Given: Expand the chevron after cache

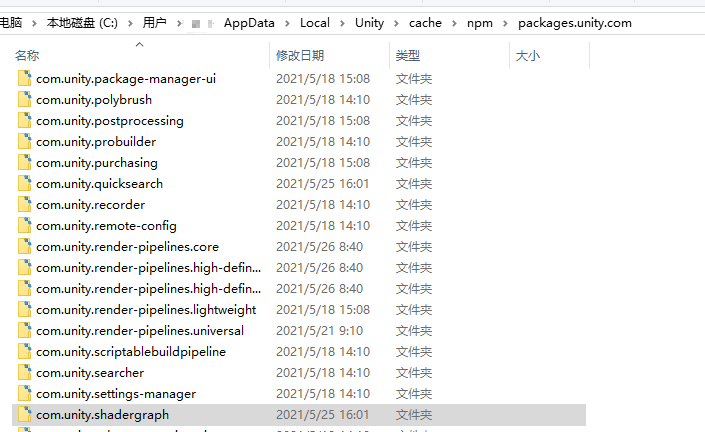Looking at the screenshot, I should [x=454, y=23].
